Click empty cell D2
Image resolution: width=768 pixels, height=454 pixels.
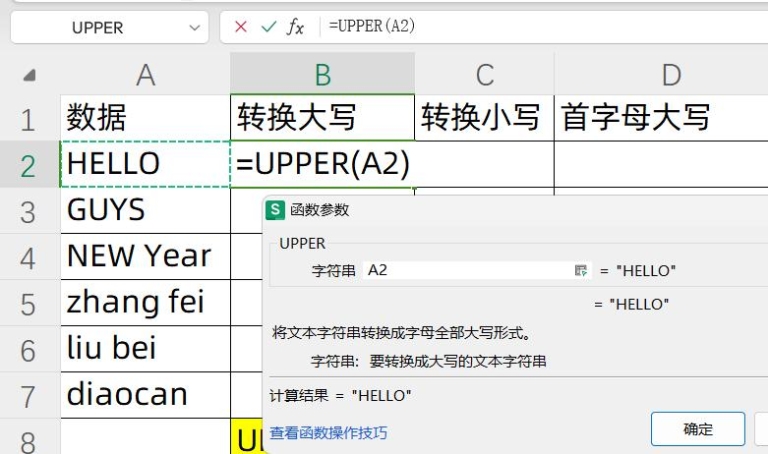(x=661, y=164)
